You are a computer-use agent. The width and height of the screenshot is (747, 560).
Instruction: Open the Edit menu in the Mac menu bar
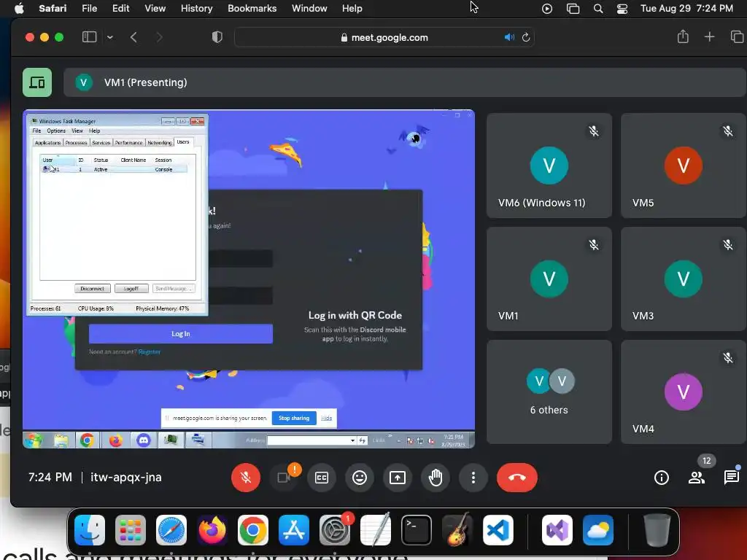120,8
